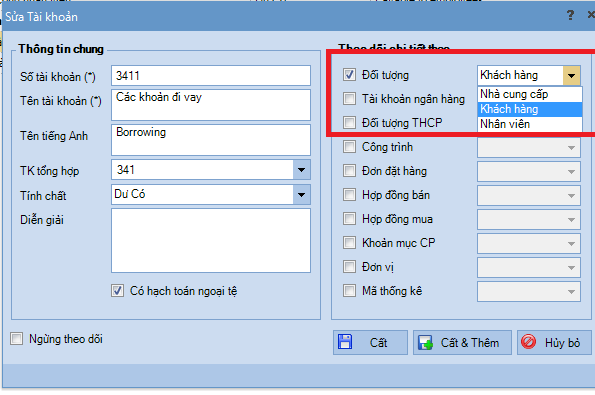The width and height of the screenshot is (595, 395).
Task: Click the Hủy bỏ cancel button
Action: [554, 342]
